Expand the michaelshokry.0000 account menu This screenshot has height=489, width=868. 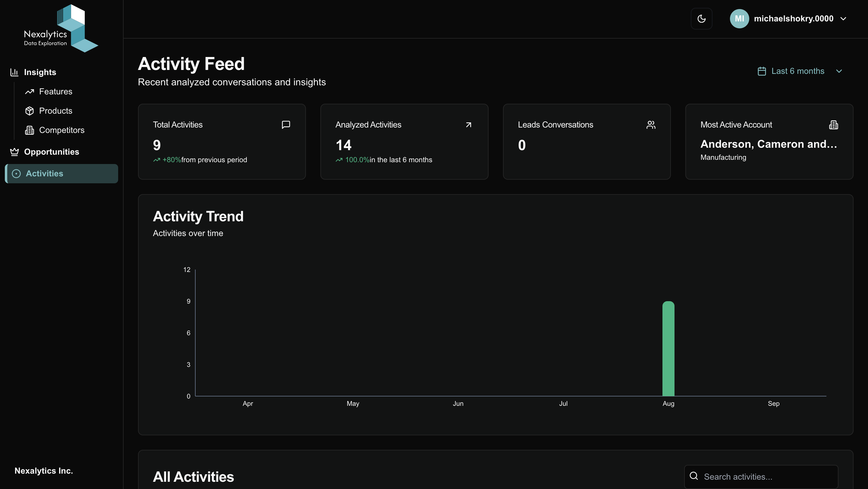point(794,18)
